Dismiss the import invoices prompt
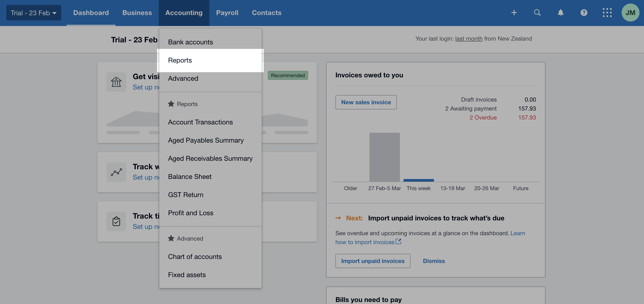 (x=434, y=261)
